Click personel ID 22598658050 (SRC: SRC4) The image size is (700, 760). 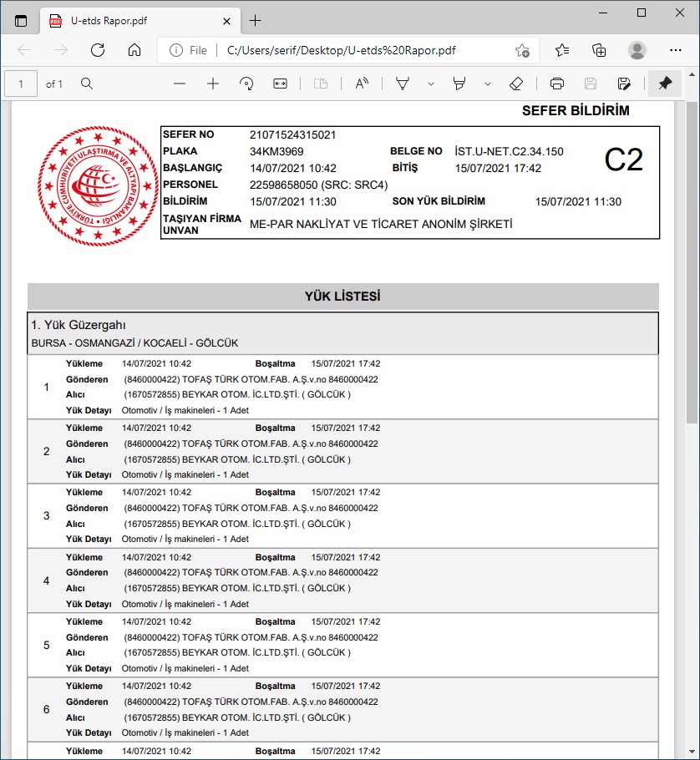pyautogui.click(x=318, y=185)
